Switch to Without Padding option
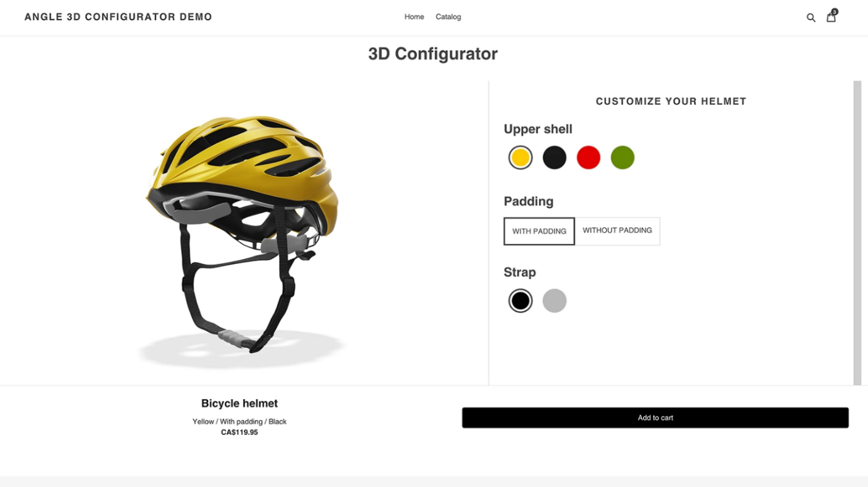This screenshot has height=487, width=868. [x=617, y=231]
